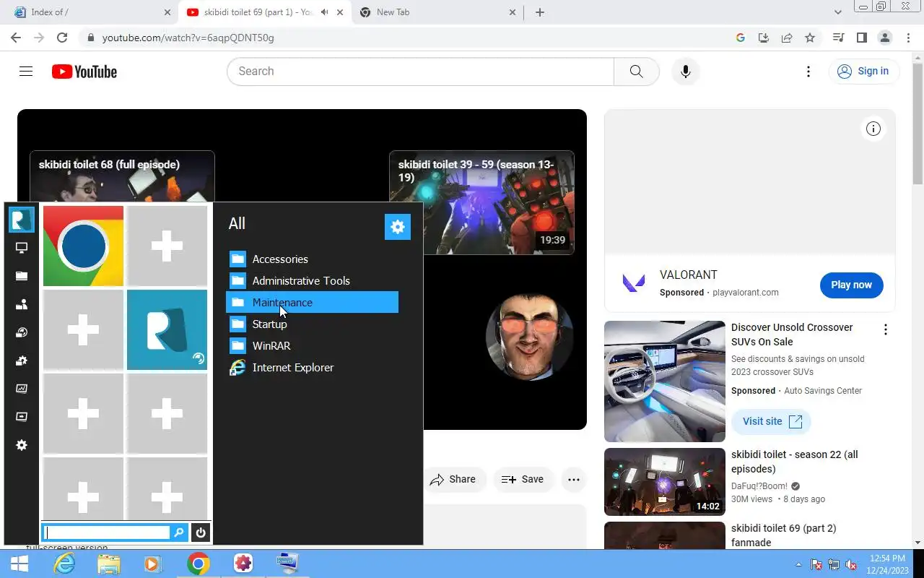The height and width of the screenshot is (578, 924).
Task: Open Chrome three-dot menu
Action: [x=908, y=38]
